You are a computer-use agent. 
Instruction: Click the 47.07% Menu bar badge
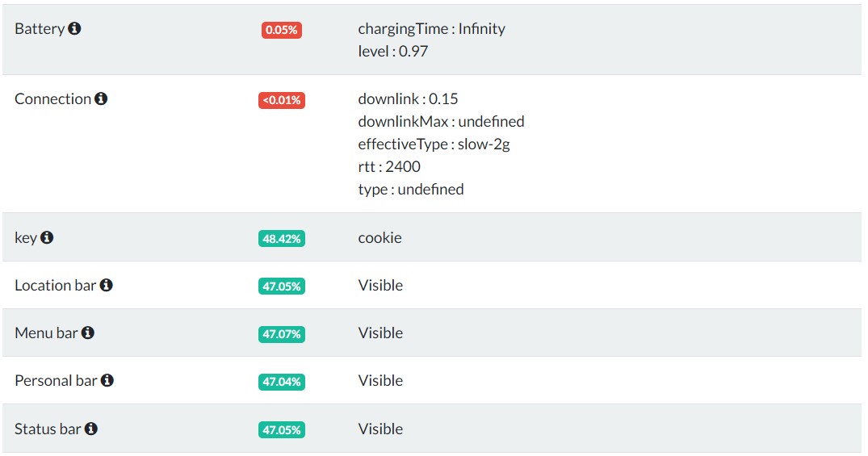281,334
